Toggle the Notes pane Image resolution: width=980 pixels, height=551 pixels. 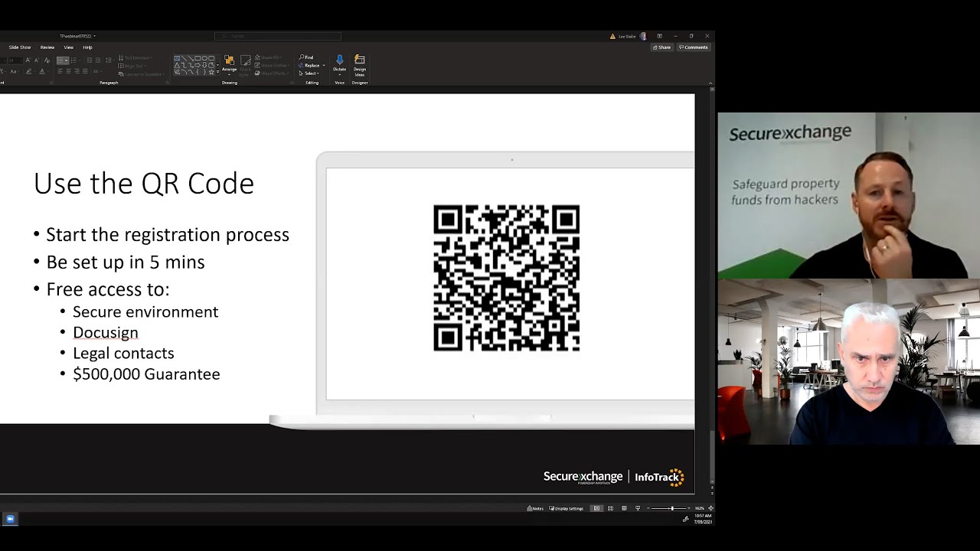(x=535, y=508)
